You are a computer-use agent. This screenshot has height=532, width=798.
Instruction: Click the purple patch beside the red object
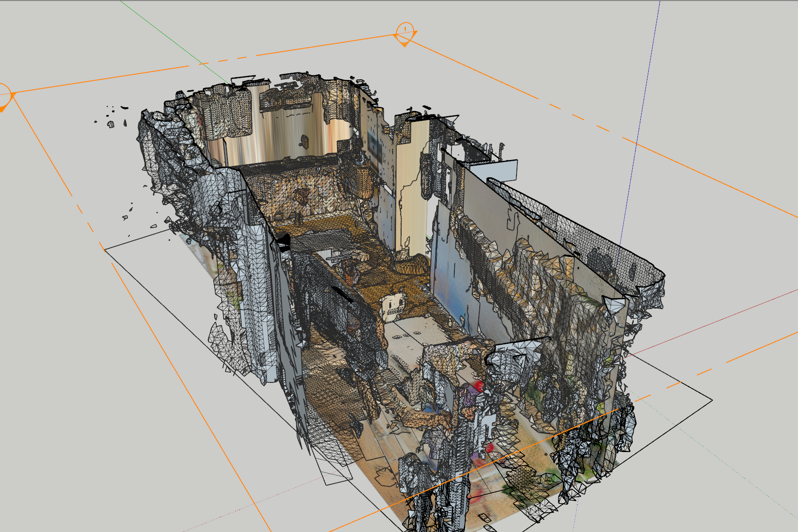[x=468, y=394]
